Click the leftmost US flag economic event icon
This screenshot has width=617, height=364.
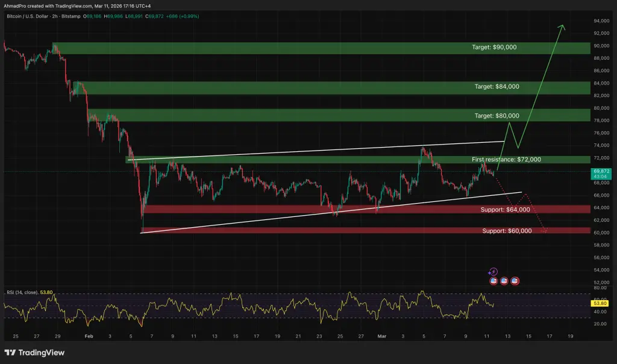494,281
